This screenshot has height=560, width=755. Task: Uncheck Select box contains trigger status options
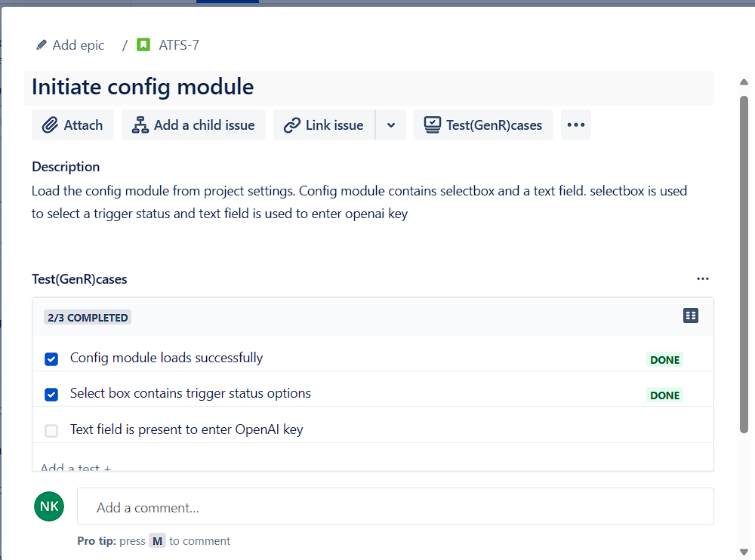(x=51, y=395)
